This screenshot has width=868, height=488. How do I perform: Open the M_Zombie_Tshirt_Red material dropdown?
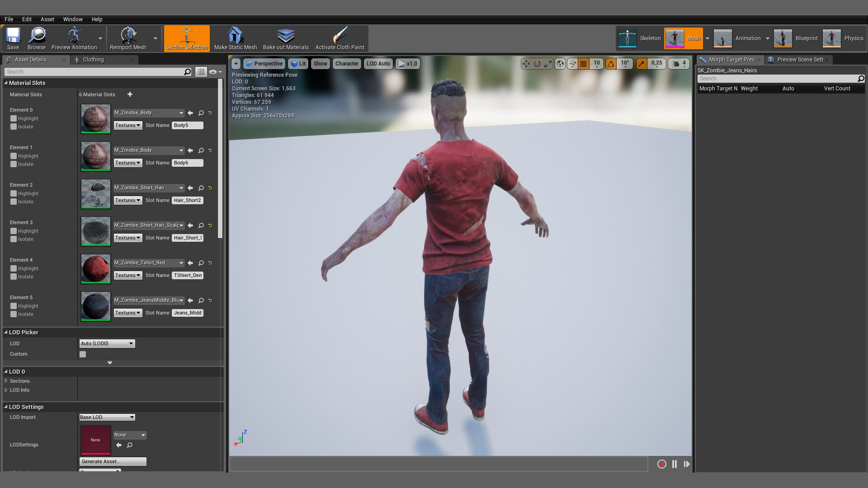pos(148,263)
